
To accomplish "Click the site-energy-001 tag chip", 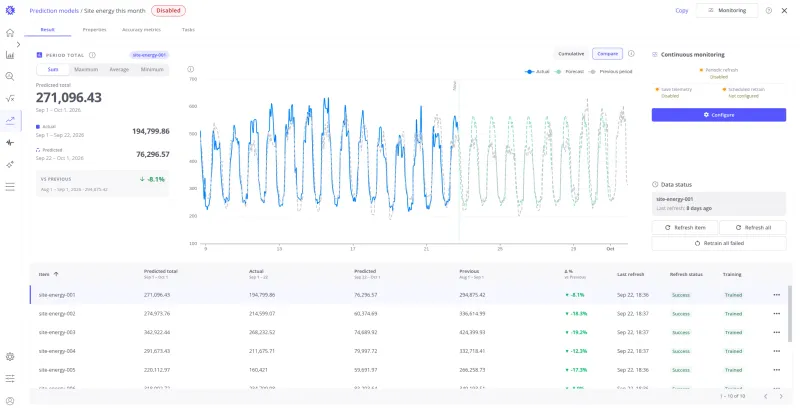I will (149, 55).
